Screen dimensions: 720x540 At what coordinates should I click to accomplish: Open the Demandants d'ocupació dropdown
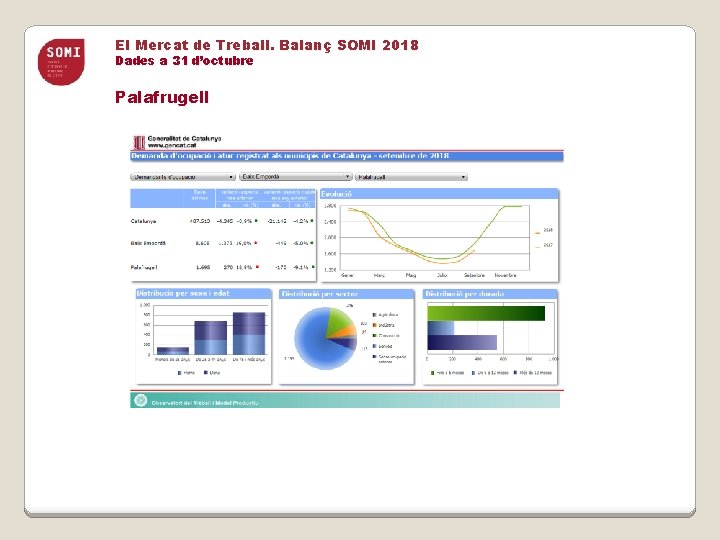183,177
